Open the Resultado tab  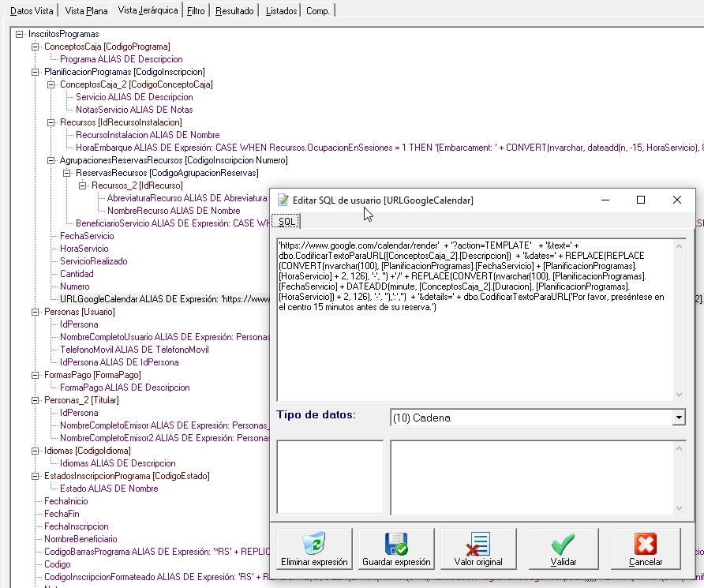[234, 11]
